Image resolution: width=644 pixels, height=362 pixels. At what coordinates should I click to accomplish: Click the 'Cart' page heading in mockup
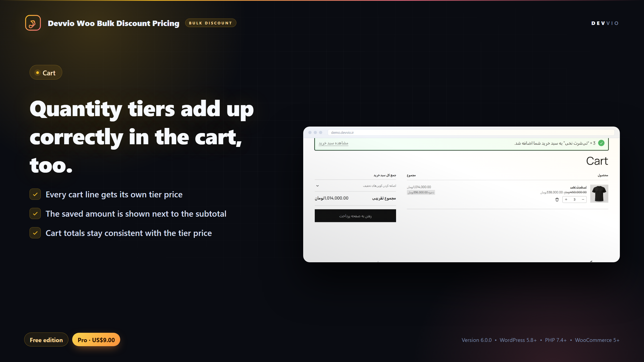597,161
